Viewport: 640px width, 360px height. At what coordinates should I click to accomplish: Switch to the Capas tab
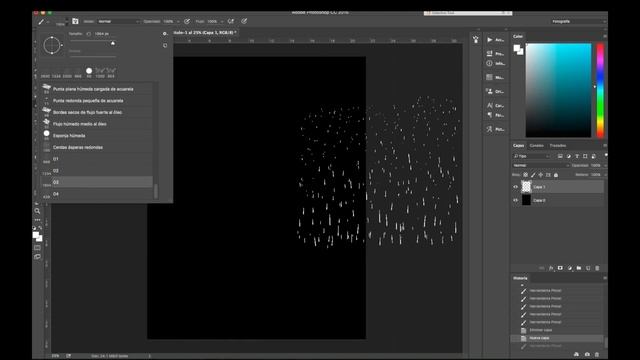(x=518, y=145)
